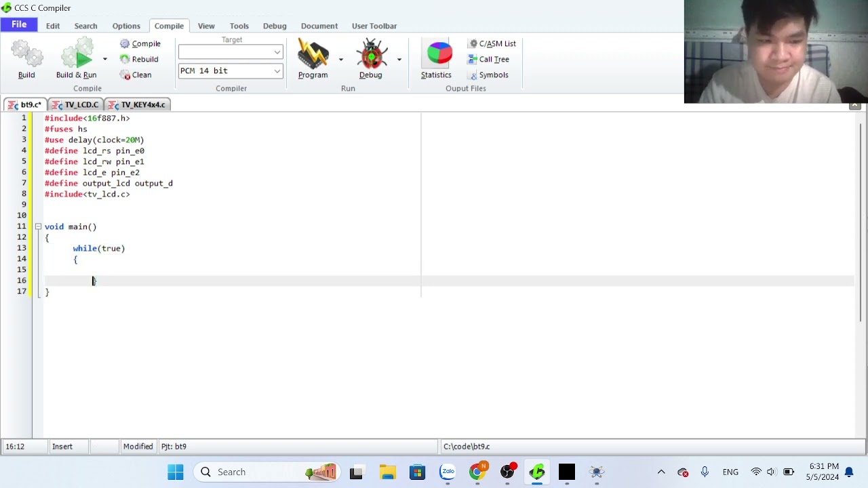Viewport: 868px width, 488px height.
Task: Click the Program lightning icon
Action: tap(313, 54)
